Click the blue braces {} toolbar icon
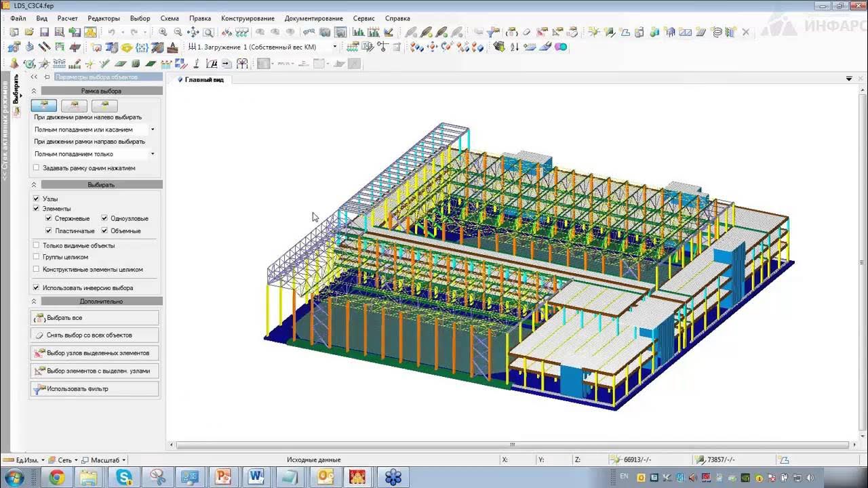The image size is (868, 488). [x=142, y=47]
